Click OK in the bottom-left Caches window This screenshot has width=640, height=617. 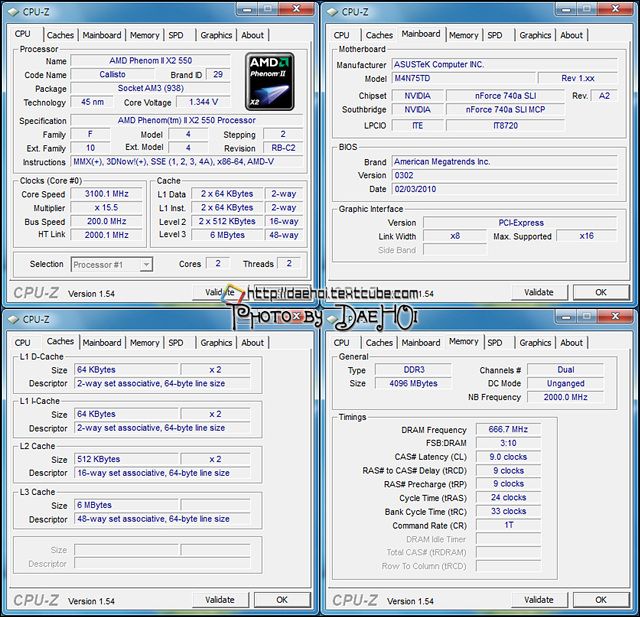tap(282, 600)
